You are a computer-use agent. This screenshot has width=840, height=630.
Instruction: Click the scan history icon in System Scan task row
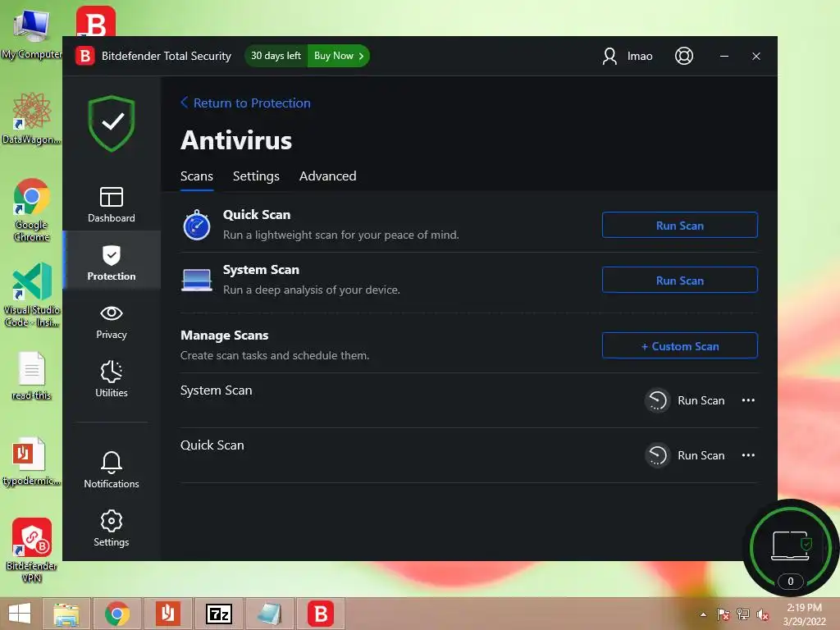(657, 400)
